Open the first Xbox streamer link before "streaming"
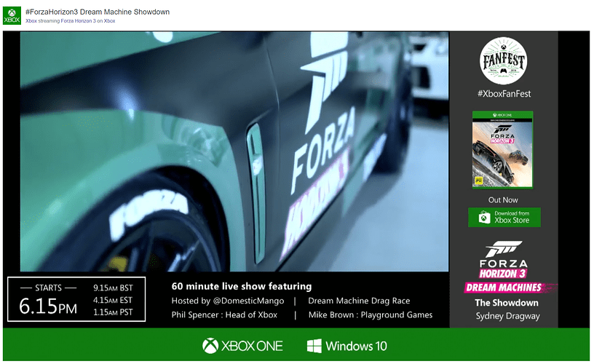This screenshot has width=594, height=364. (31, 21)
